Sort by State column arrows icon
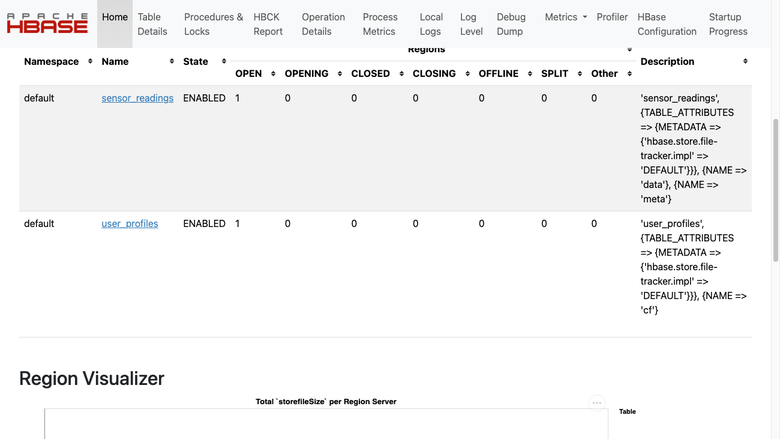Viewport: 780px width, 439px height. point(224,61)
